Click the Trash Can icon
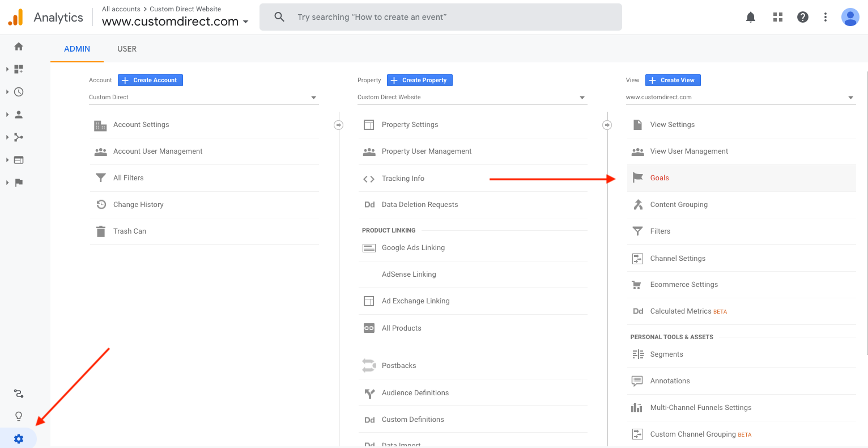This screenshot has width=868, height=448. 101,231
